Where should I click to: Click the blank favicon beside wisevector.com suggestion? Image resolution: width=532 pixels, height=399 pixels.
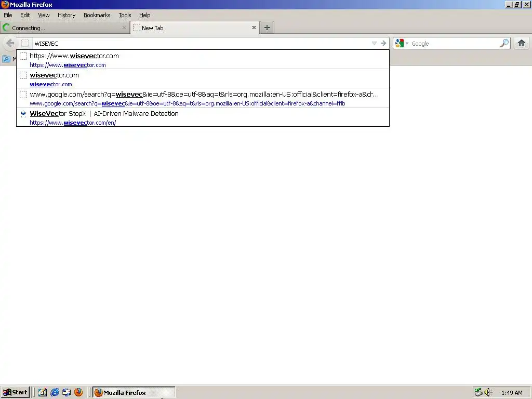tap(23, 75)
